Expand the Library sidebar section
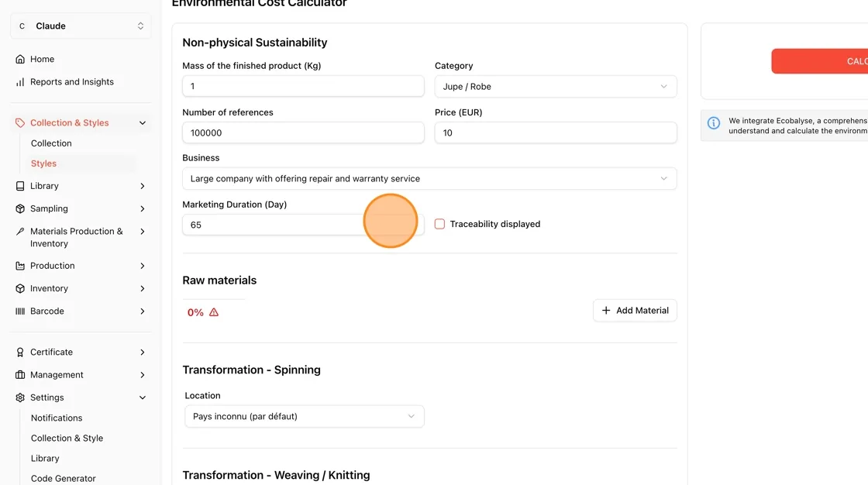868x485 pixels. tap(143, 186)
